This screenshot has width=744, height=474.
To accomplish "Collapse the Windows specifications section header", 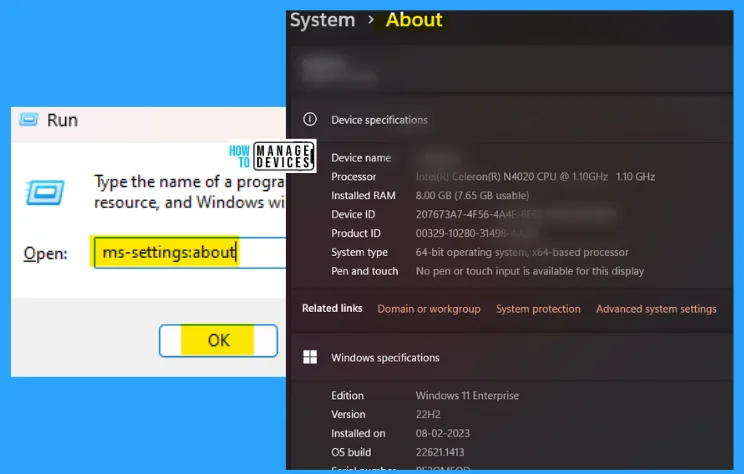I will [x=512, y=357].
